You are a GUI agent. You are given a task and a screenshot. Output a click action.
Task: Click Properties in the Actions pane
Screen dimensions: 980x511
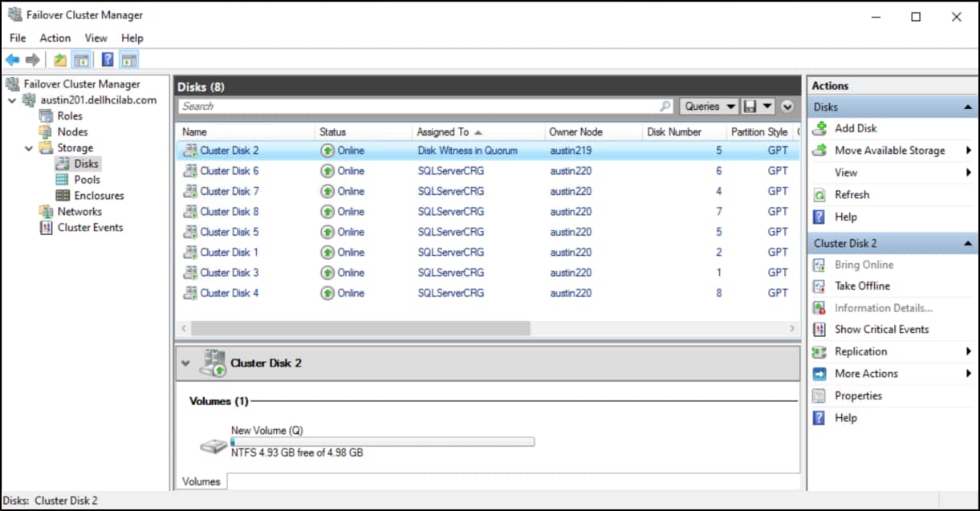click(x=858, y=396)
